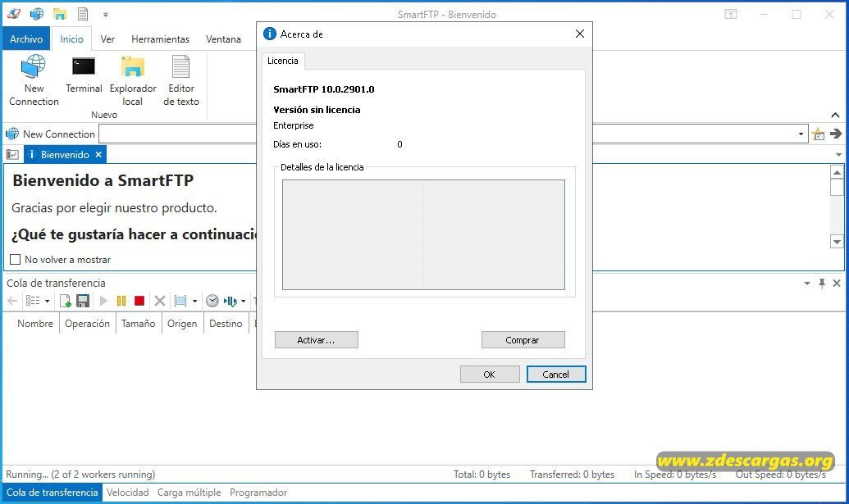Screen dimensions: 849x504
Task: Open Terminal from the ribbon
Action: pos(84,74)
